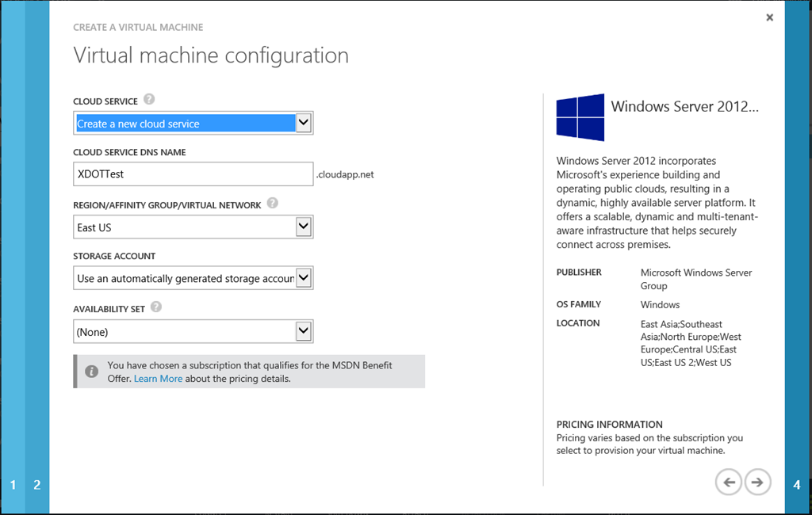The width and height of the screenshot is (812, 515).
Task: Open the East US region dropdown
Action: (193, 227)
